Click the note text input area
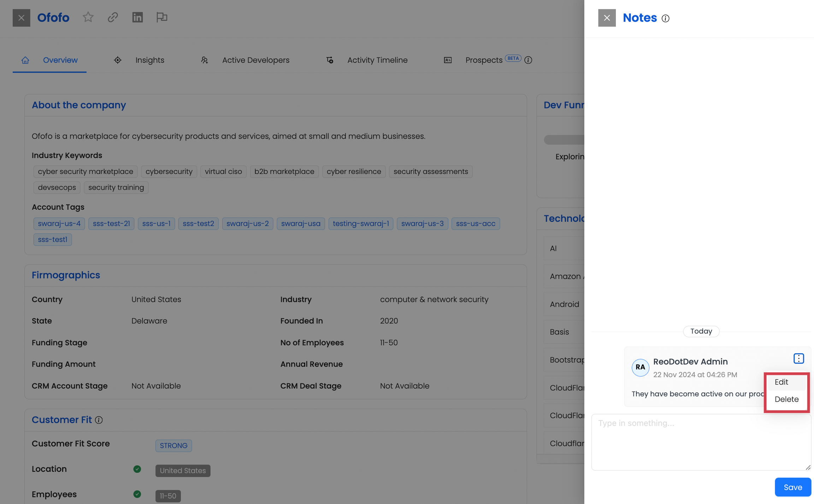814x504 pixels. pos(701,441)
